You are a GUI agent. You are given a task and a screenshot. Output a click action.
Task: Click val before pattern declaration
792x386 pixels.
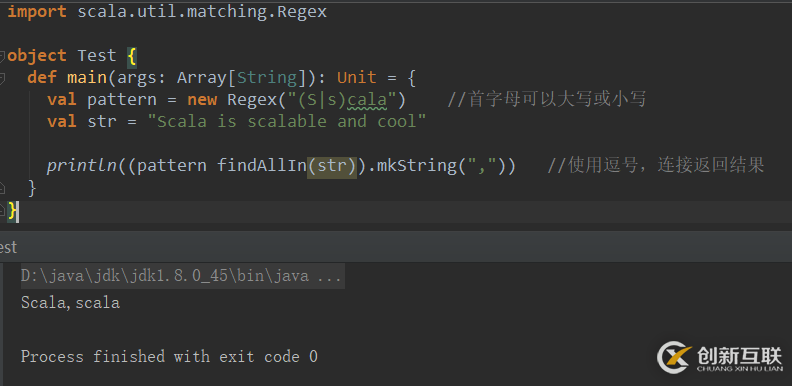(x=62, y=100)
